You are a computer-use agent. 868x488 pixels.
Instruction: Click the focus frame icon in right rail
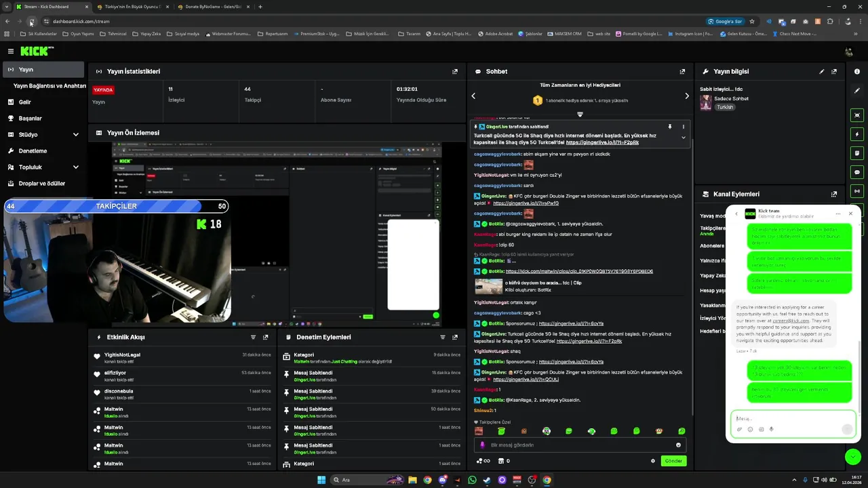click(x=857, y=115)
